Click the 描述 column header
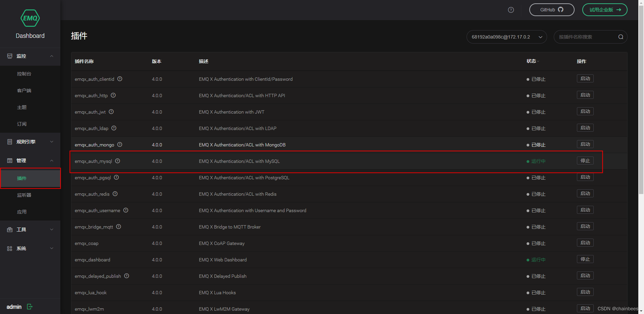This screenshot has width=644, height=314. point(204,61)
